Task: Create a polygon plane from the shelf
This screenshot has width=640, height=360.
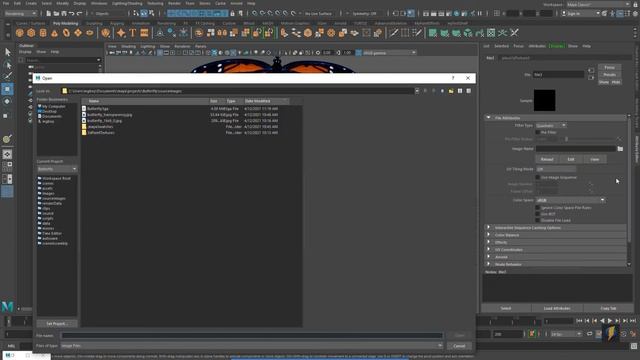Action: point(78,33)
